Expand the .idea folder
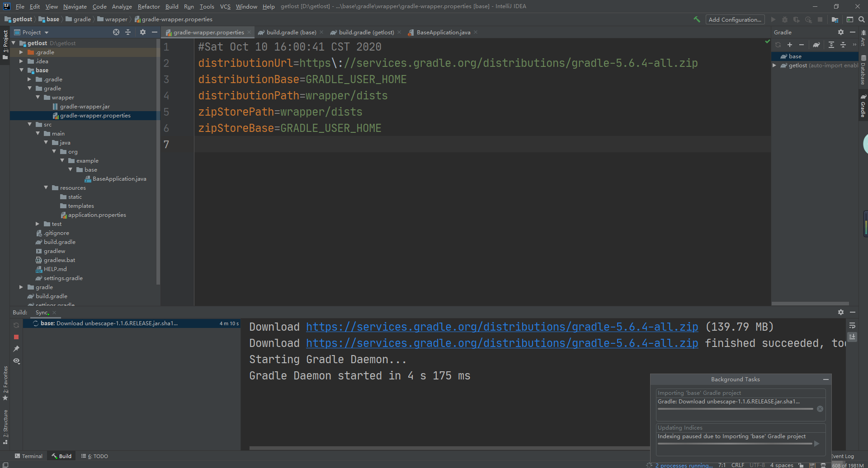 click(x=21, y=61)
